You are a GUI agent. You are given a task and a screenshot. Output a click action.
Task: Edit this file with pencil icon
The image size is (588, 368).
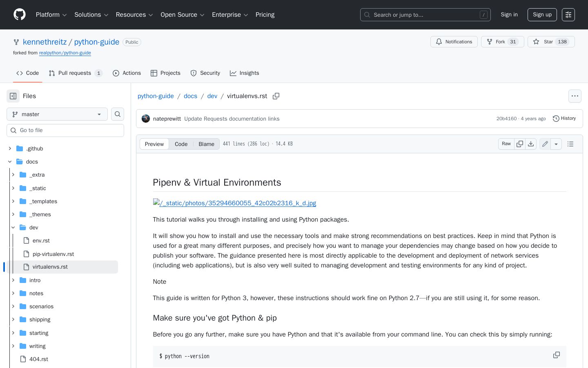pos(545,144)
